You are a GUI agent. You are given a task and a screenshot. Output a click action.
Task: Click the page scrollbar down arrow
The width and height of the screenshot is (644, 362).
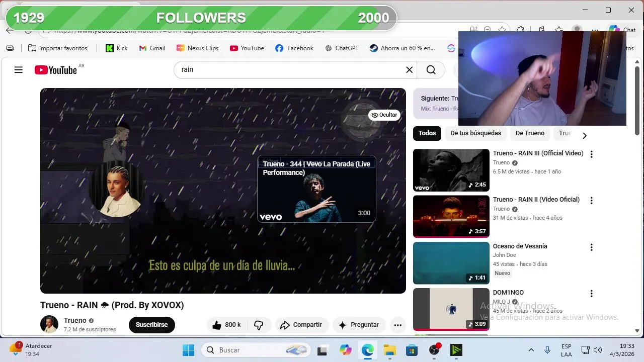click(x=637, y=331)
